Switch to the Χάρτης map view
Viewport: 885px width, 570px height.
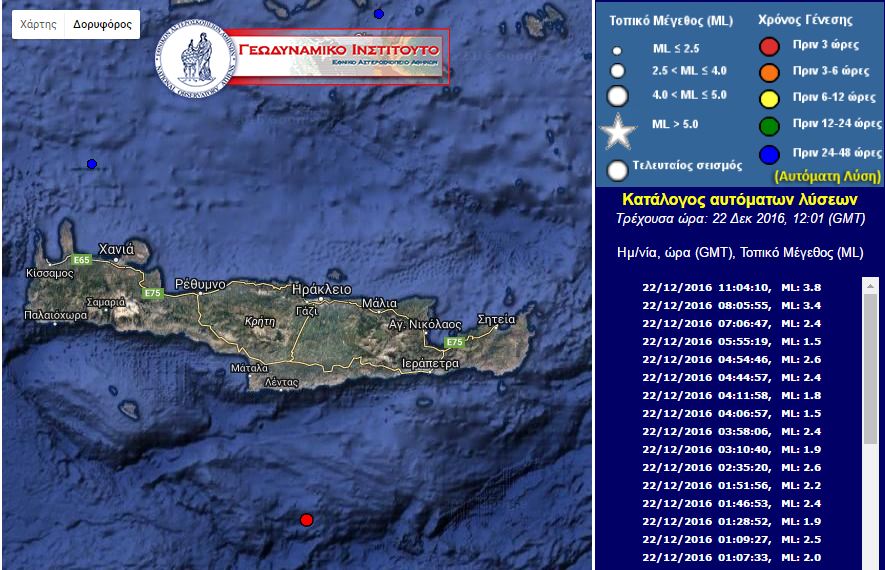click(38, 24)
